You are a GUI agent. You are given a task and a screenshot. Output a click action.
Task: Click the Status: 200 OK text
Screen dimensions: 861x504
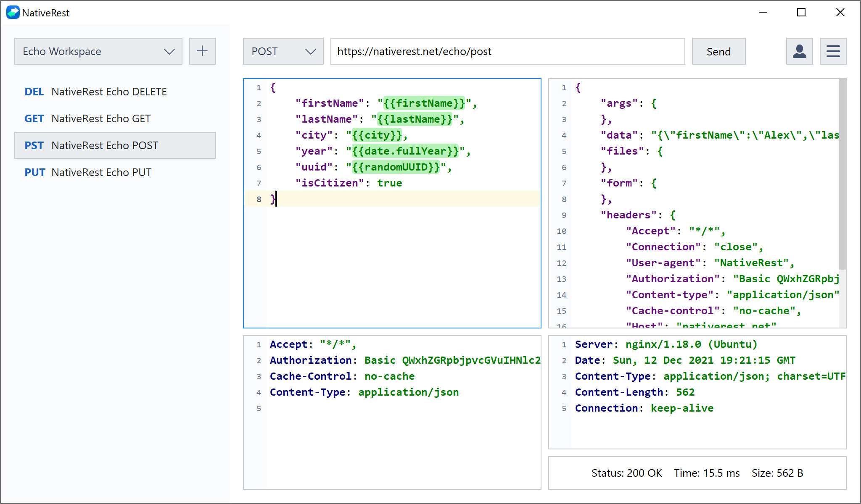click(x=626, y=473)
